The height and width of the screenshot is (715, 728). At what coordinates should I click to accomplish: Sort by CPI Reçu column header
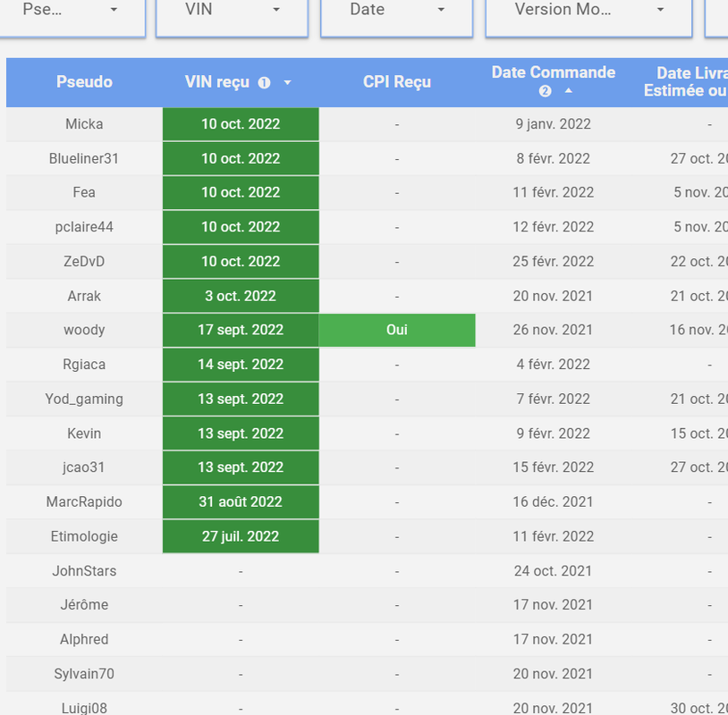[397, 82]
